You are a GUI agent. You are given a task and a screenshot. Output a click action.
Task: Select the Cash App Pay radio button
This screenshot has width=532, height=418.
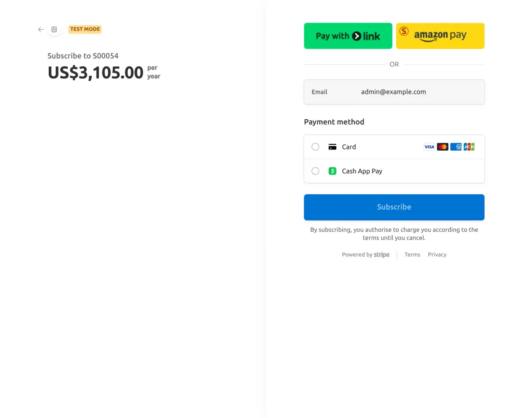(315, 171)
